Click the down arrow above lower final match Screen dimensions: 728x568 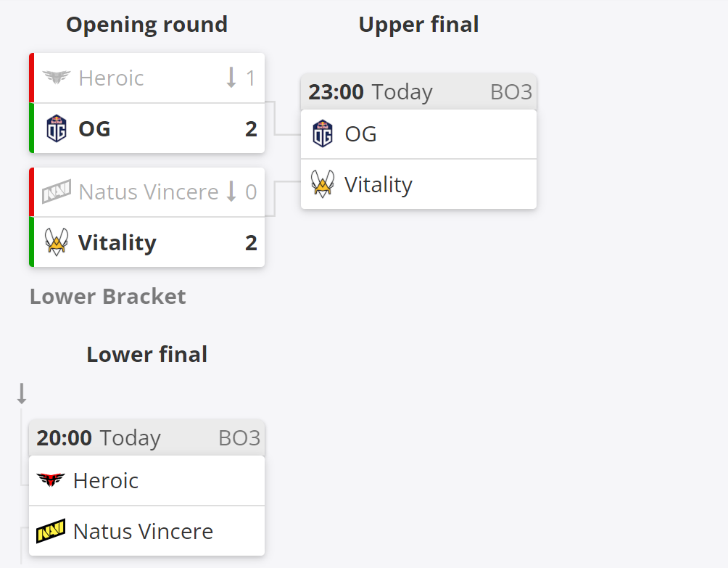tap(21, 393)
